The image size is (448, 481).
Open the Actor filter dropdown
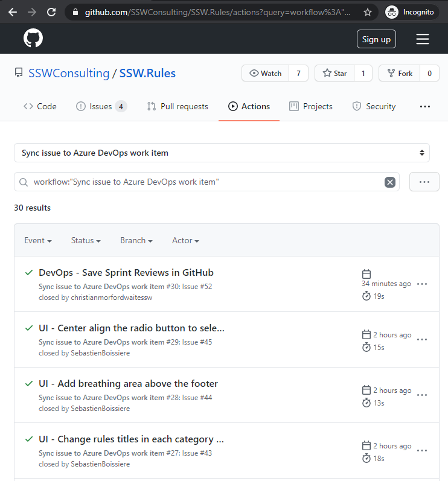185,240
